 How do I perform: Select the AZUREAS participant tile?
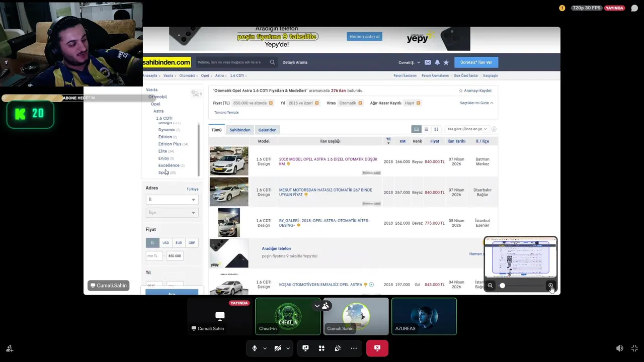coord(424,316)
